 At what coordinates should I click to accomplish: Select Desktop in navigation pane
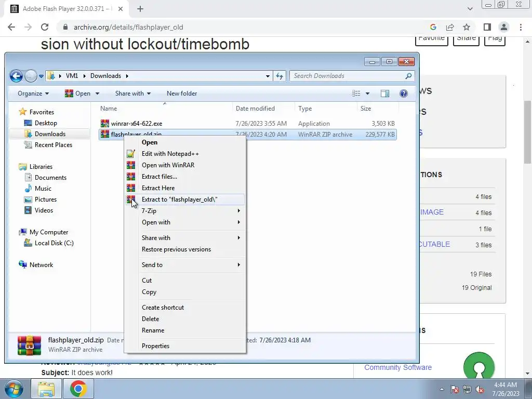41,123
